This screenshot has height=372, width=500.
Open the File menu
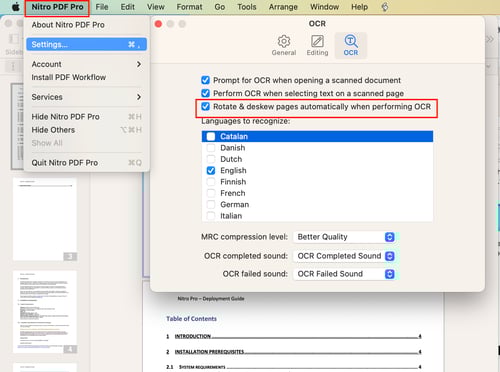tap(102, 7)
